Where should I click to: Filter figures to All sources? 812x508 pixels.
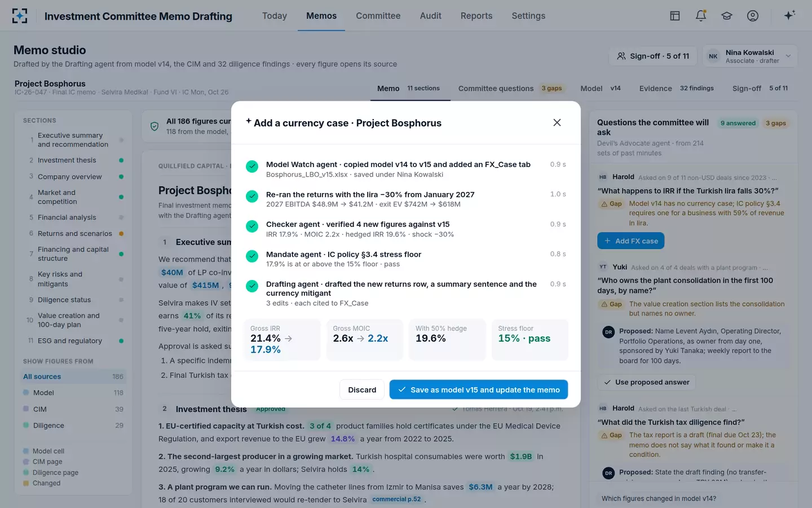pos(73,376)
